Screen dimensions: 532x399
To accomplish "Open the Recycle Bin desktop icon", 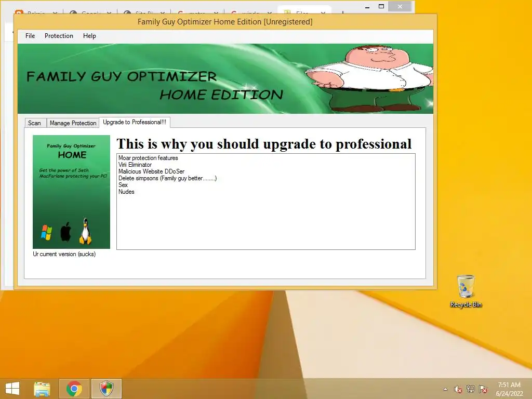I will (x=466, y=291).
